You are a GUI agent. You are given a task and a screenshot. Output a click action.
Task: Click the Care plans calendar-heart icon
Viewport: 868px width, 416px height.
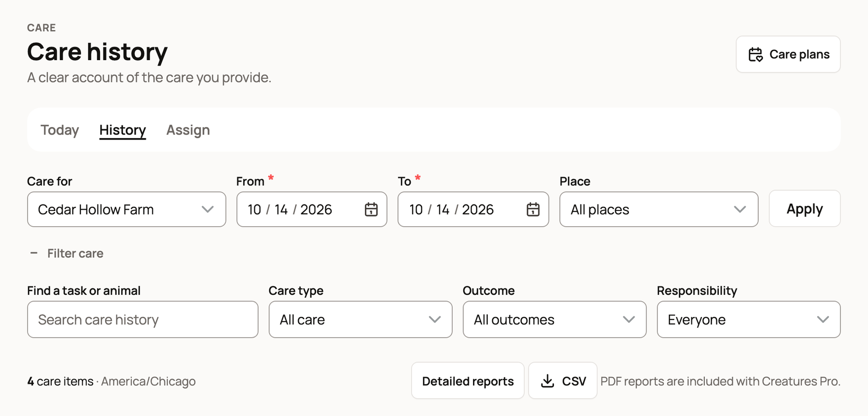click(x=756, y=54)
